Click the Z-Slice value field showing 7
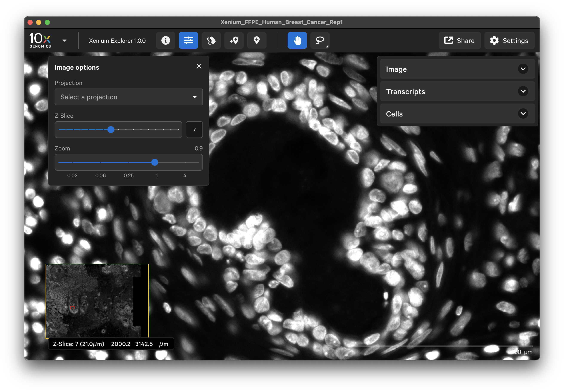 [194, 130]
